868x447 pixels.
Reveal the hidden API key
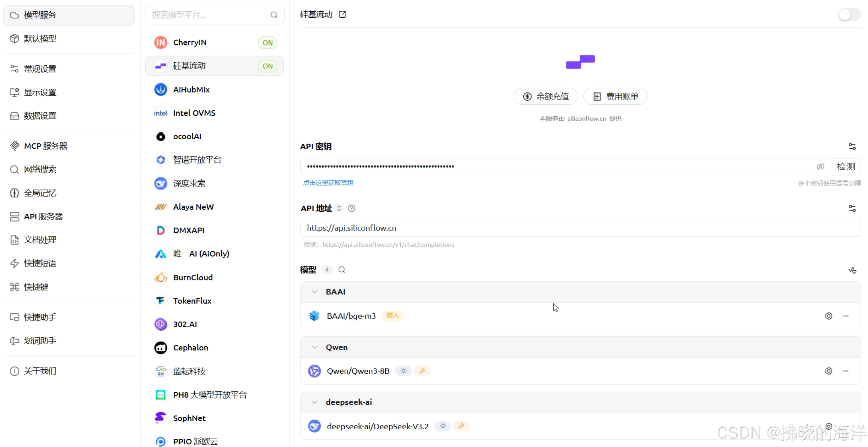tap(820, 166)
